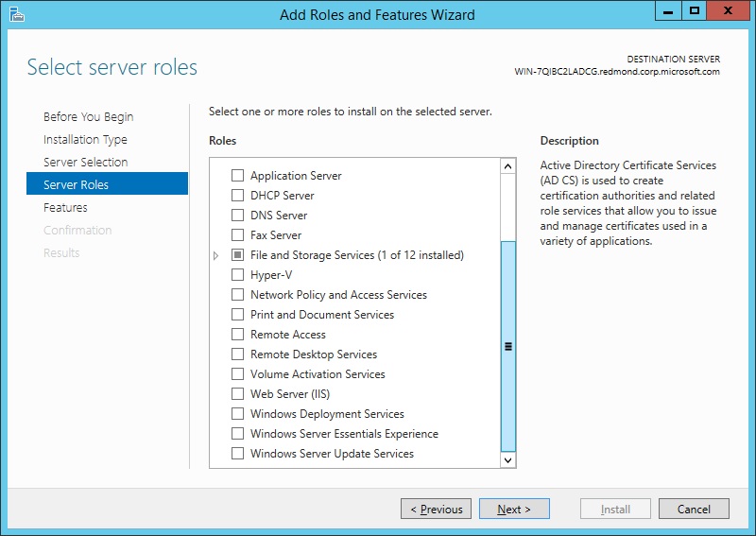The height and width of the screenshot is (536, 756).
Task: Select the Fax Server checkbox
Action: click(x=238, y=235)
